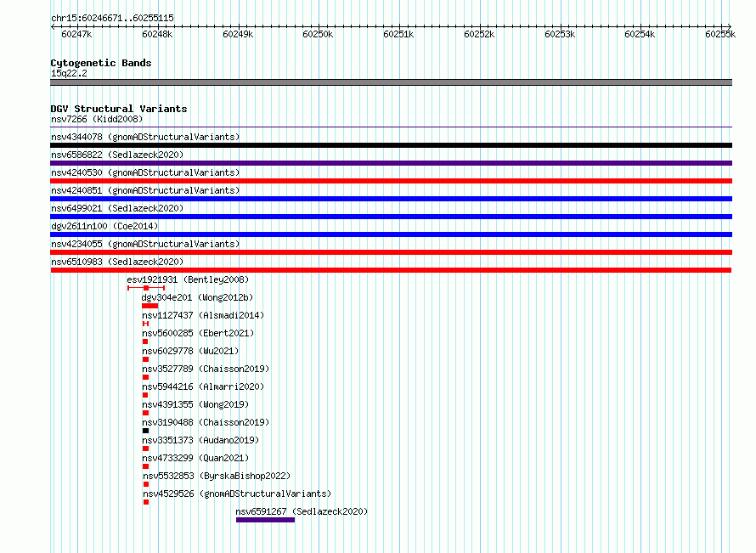Open nsv6586822 (Sedlazeck2020) variant label
The width and height of the screenshot is (756, 553).
(117, 155)
